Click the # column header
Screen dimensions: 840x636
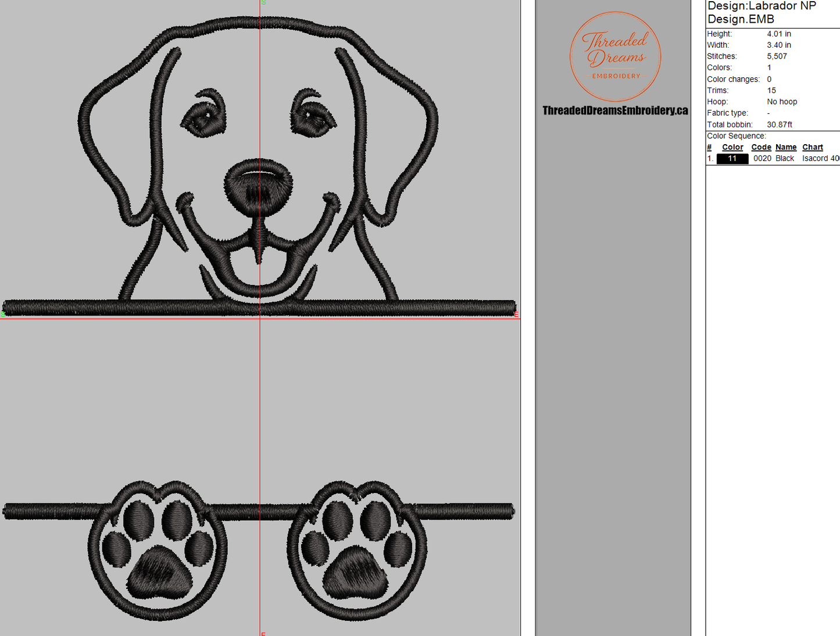click(x=709, y=148)
